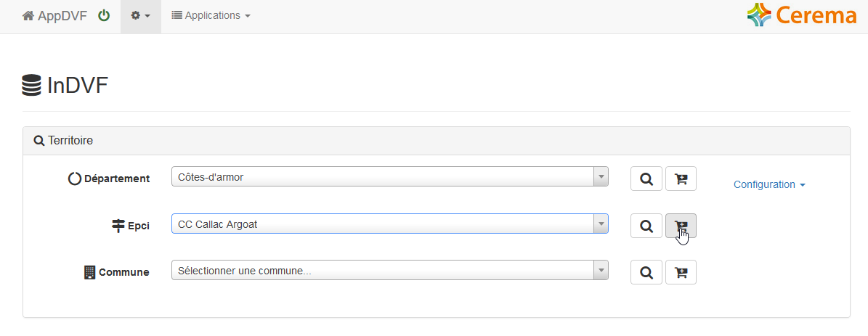Viewport: 868px width, 336px height.
Task: Open the Applications menu
Action: pos(211,16)
